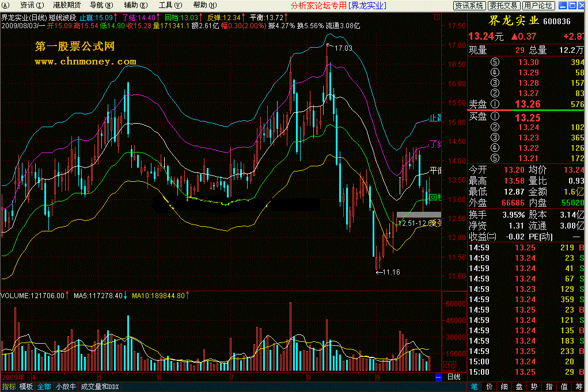Click the small red square icon at chart corner
This screenshot has height=392, width=588.
click(x=437, y=17)
